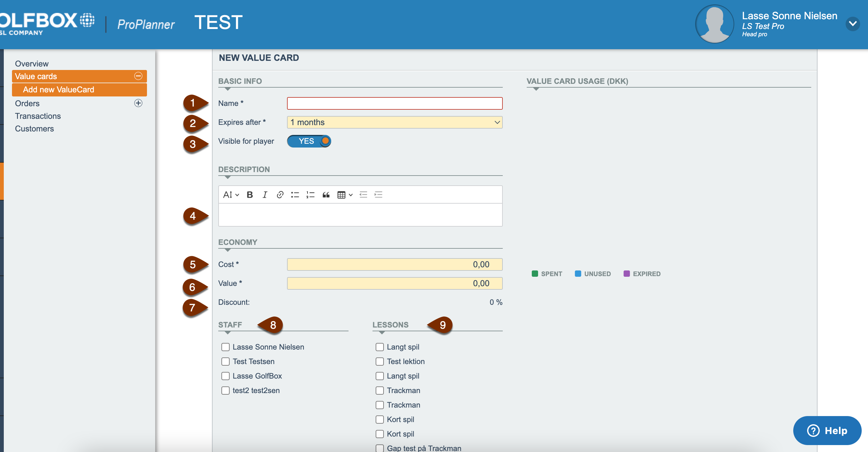Apply block quote formatting in the editor
Viewport: 868px width, 452px height.
coord(326,195)
